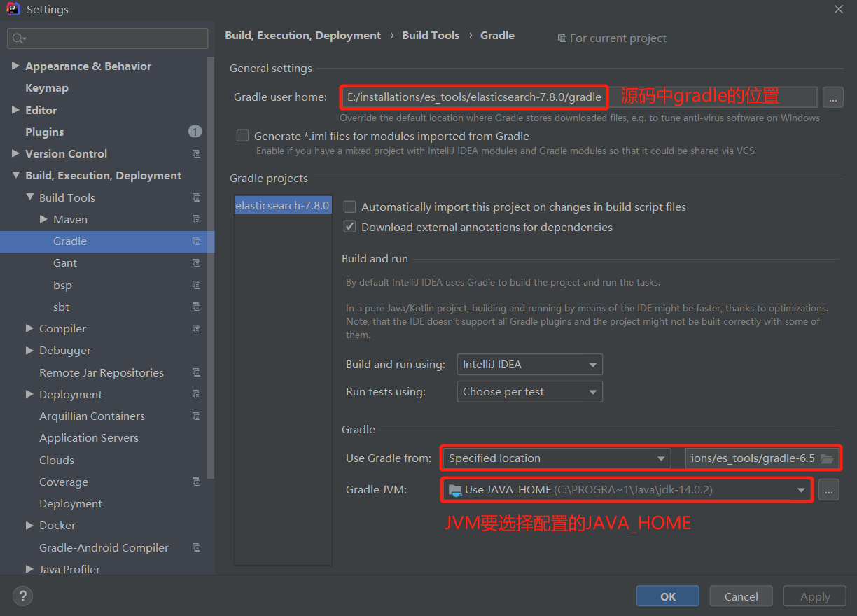Click the project-level icon on Gradle row
The image size is (857, 616).
[x=196, y=241]
